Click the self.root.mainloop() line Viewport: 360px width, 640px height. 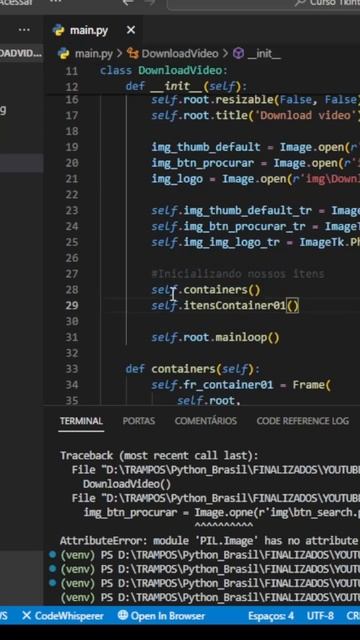[216, 338]
